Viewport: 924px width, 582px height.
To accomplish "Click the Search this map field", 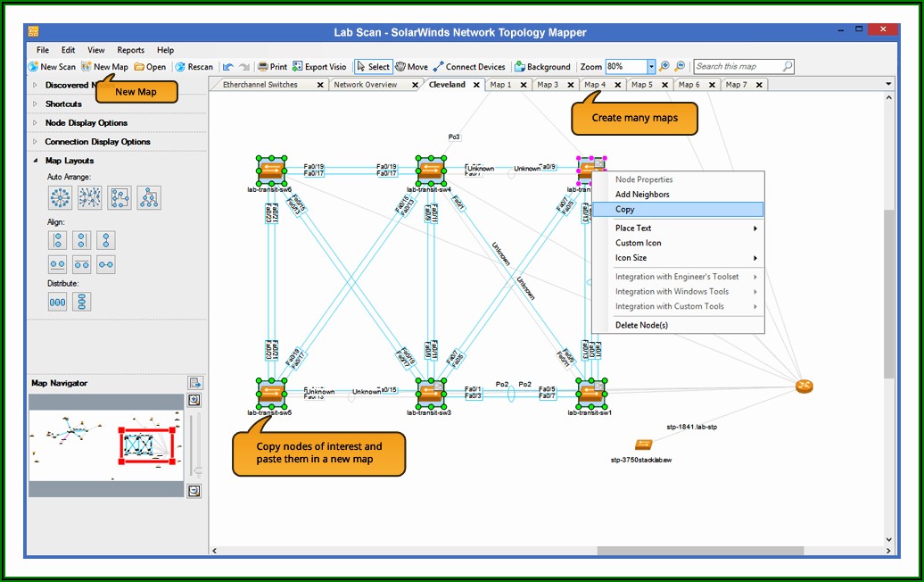I will coord(738,67).
